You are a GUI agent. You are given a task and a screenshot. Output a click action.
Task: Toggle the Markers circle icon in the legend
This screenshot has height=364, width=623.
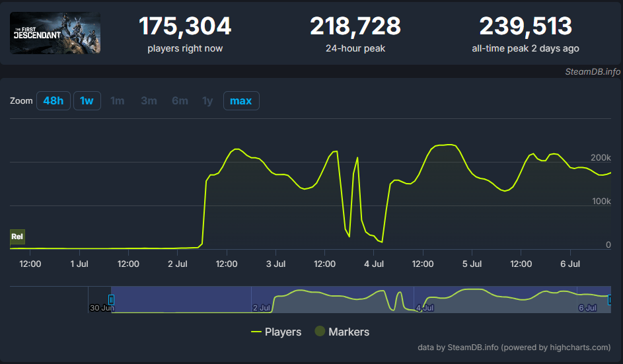[320, 332]
